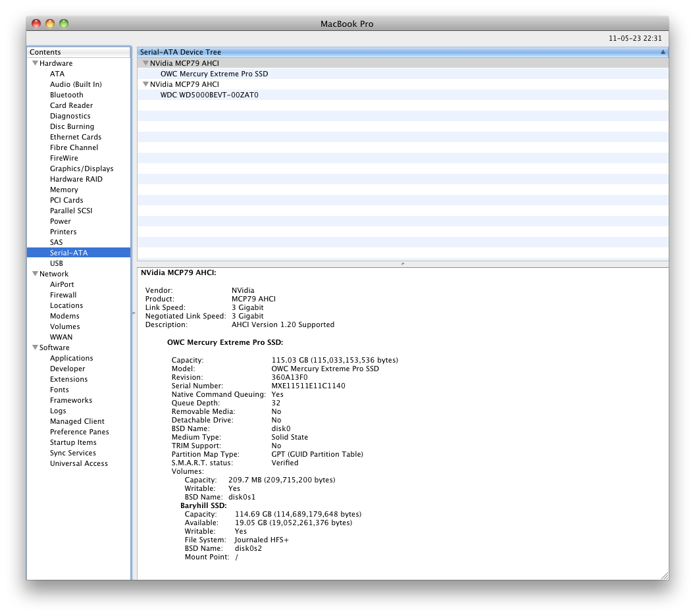Select PCI Cards entry
The width and height of the screenshot is (695, 616).
[66, 200]
